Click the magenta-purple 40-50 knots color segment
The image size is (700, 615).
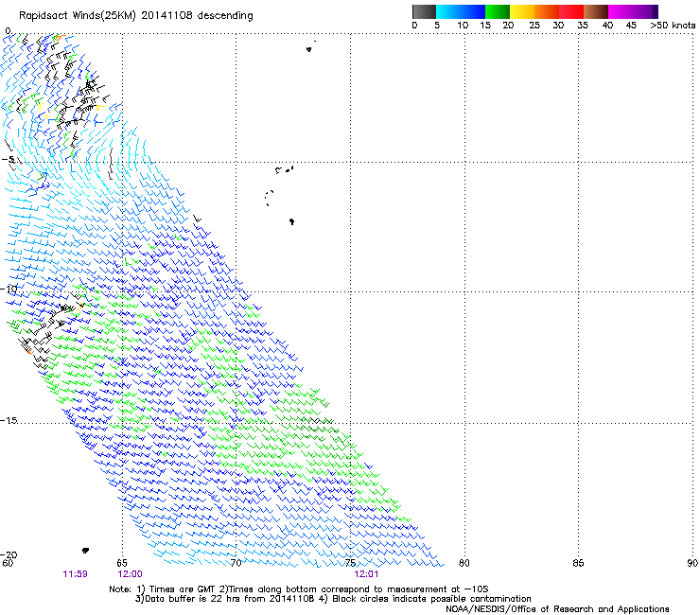pos(633,11)
